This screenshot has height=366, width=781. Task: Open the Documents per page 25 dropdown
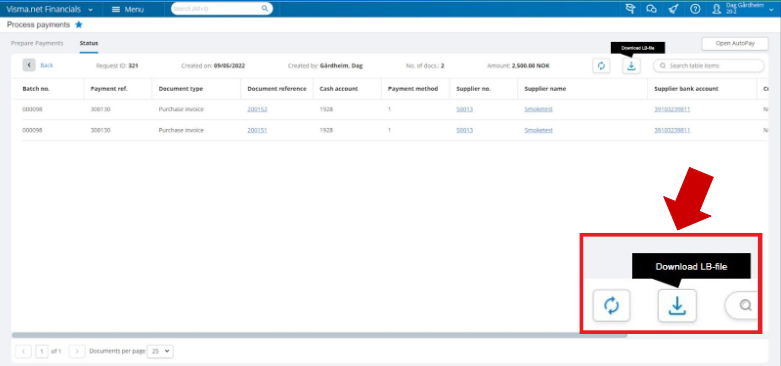160,351
